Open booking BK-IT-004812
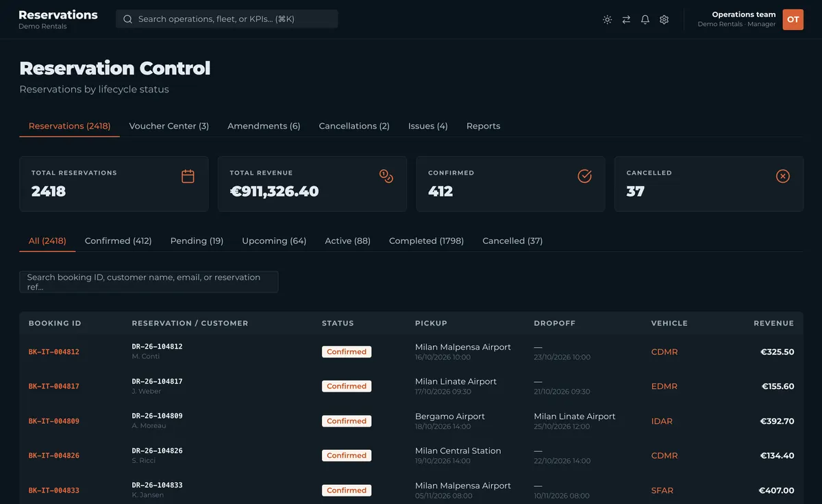 pos(53,352)
